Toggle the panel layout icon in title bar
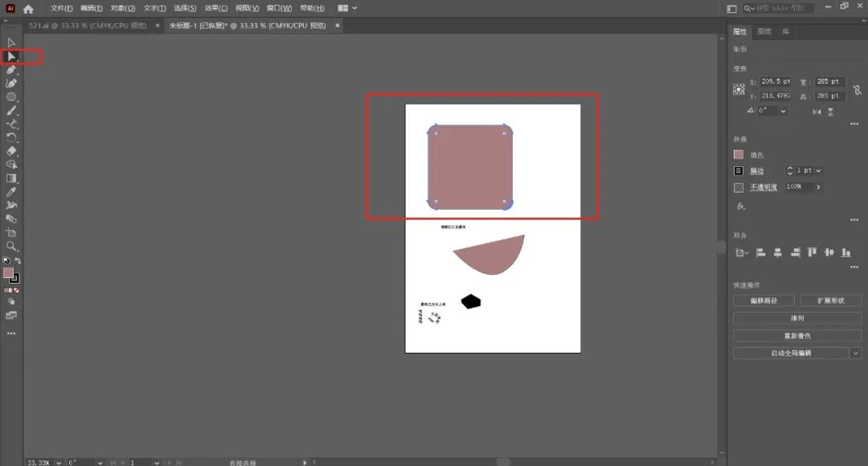The width and height of the screenshot is (868, 466). pos(732,8)
